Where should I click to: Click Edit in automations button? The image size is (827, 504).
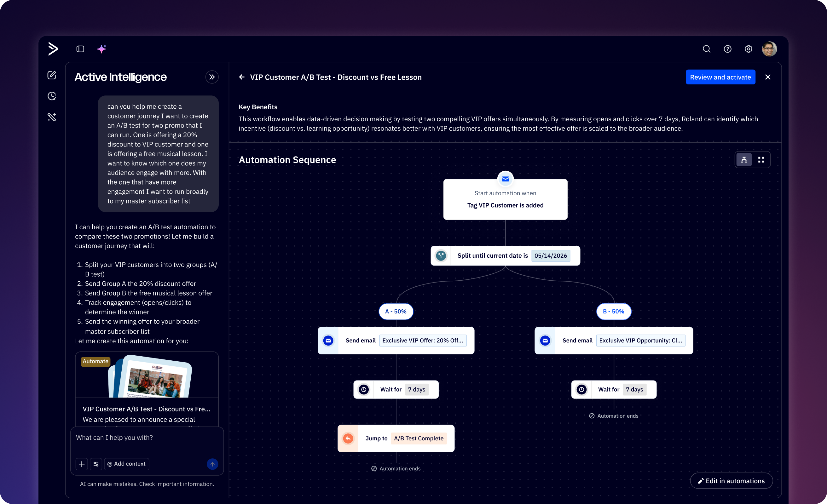tap(731, 481)
